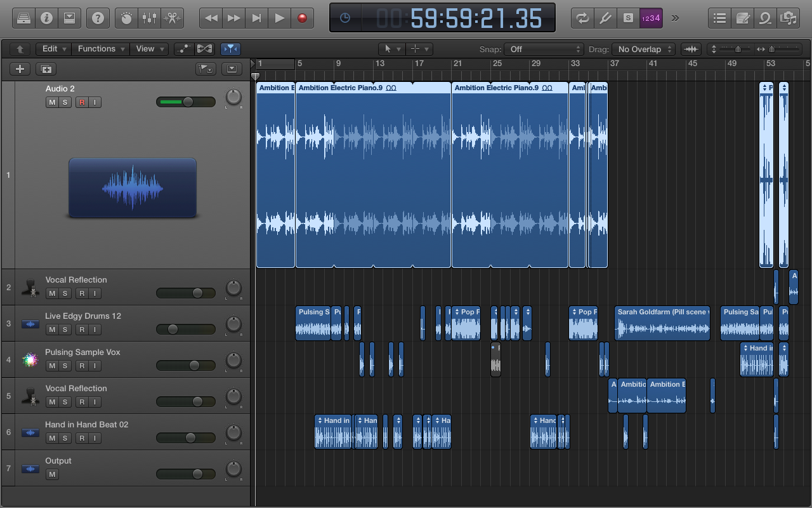
Task: Show the Mixer
Action: point(149,18)
